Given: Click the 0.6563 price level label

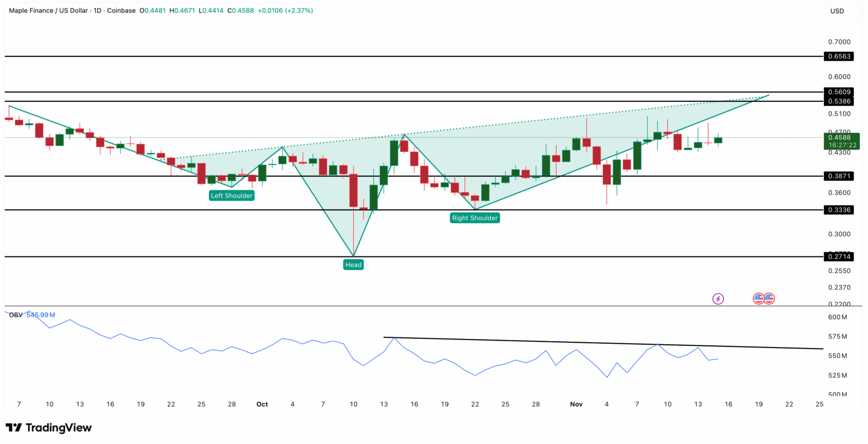Looking at the screenshot, I should click(839, 56).
